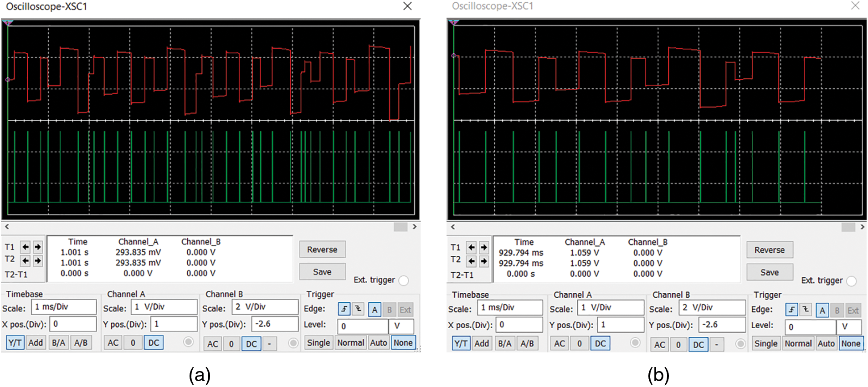Open Channel A Scale field in right oscilloscope
Screen dimensions: 868x387
click(611, 308)
